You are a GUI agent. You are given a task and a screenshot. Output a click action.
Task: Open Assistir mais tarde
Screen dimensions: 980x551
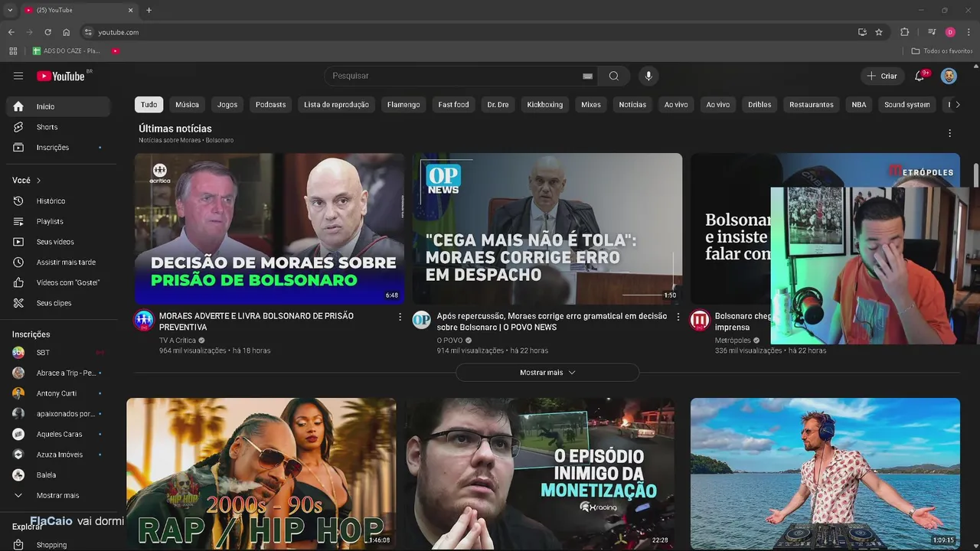[x=57, y=262]
